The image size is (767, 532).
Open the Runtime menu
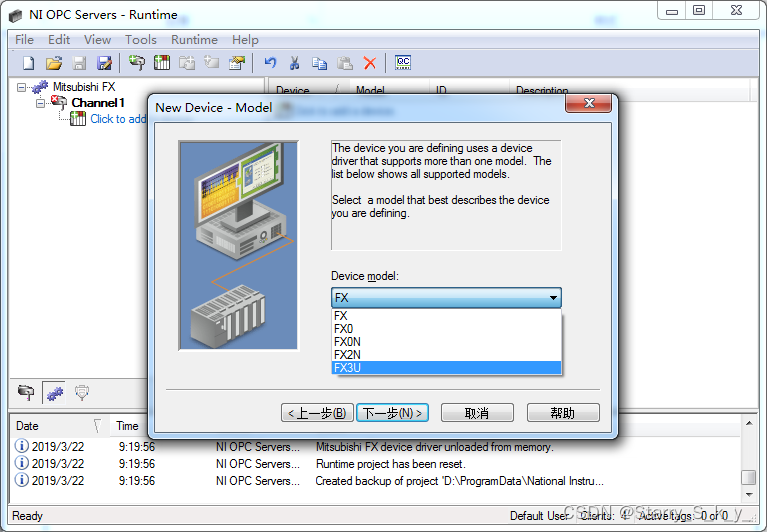[194, 40]
